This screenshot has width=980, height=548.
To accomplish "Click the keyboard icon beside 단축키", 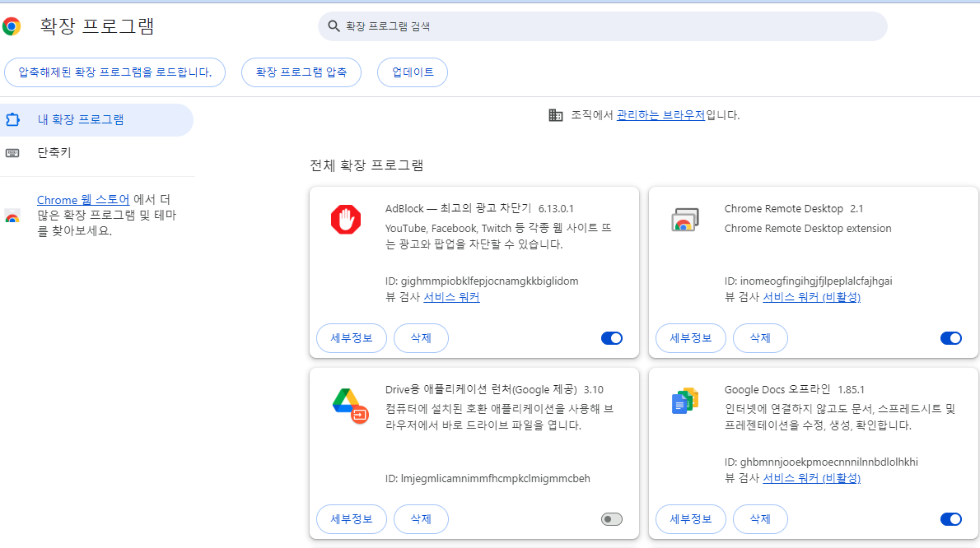I will [12, 153].
